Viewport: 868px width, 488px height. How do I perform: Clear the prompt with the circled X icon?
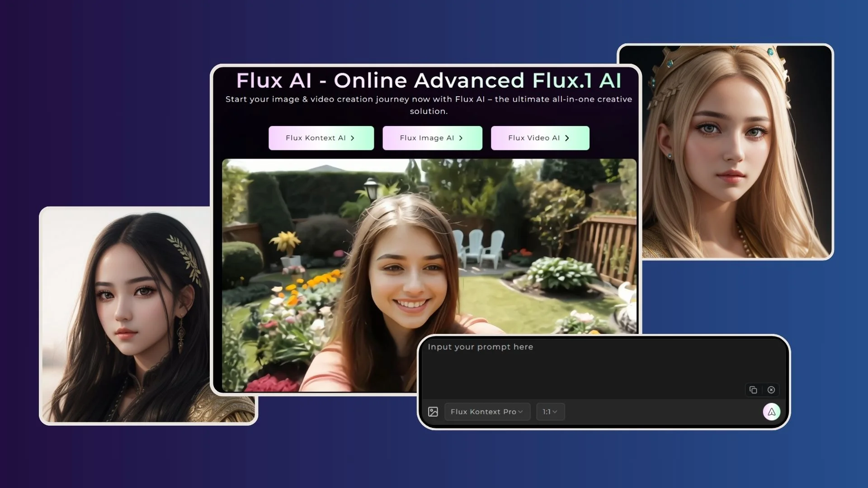pos(771,390)
